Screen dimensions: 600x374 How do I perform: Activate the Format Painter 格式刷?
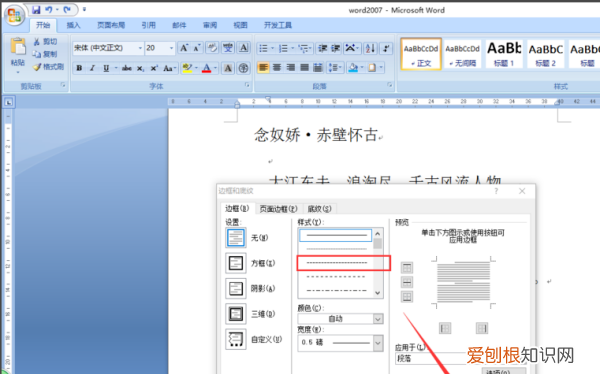48,67
